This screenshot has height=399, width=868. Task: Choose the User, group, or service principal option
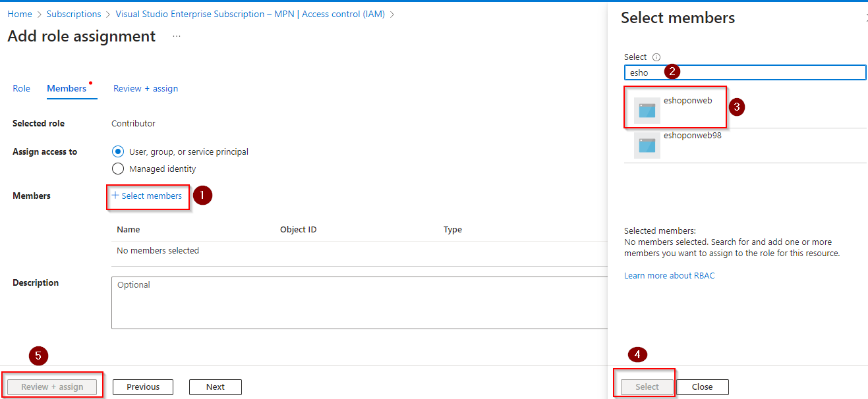pos(118,151)
